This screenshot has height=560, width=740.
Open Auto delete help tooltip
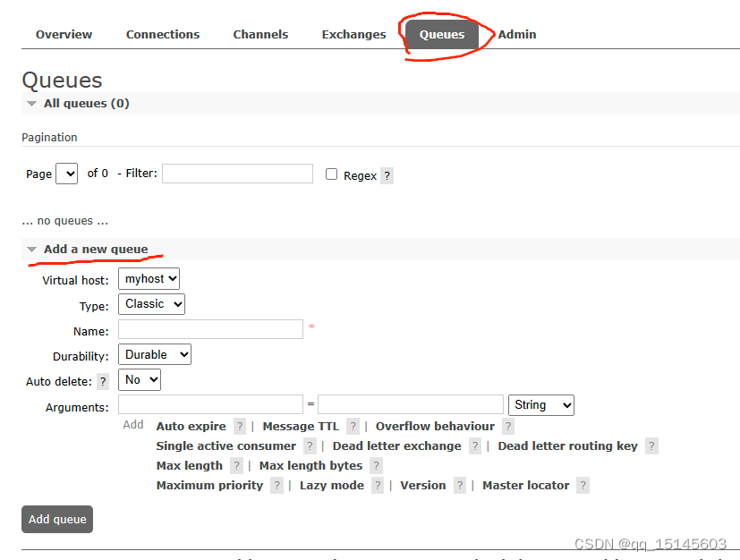tap(103, 381)
